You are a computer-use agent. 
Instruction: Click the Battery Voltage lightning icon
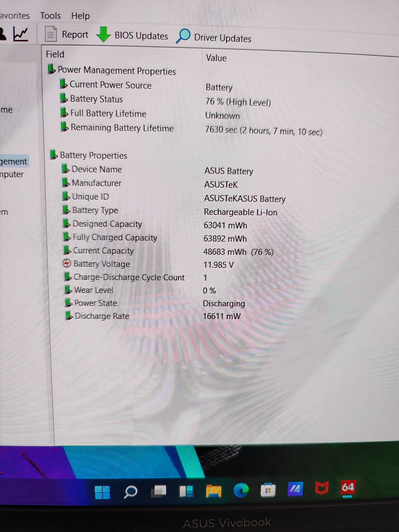tap(67, 263)
